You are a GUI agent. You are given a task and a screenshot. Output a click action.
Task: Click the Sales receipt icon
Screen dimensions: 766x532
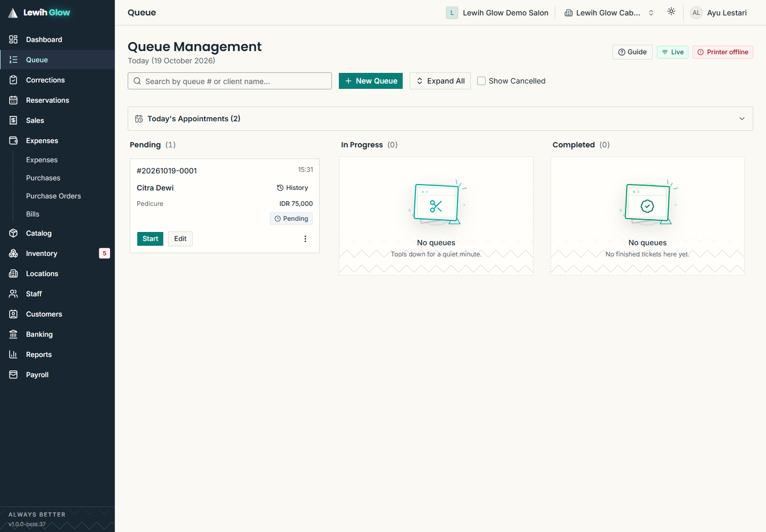click(x=13, y=120)
